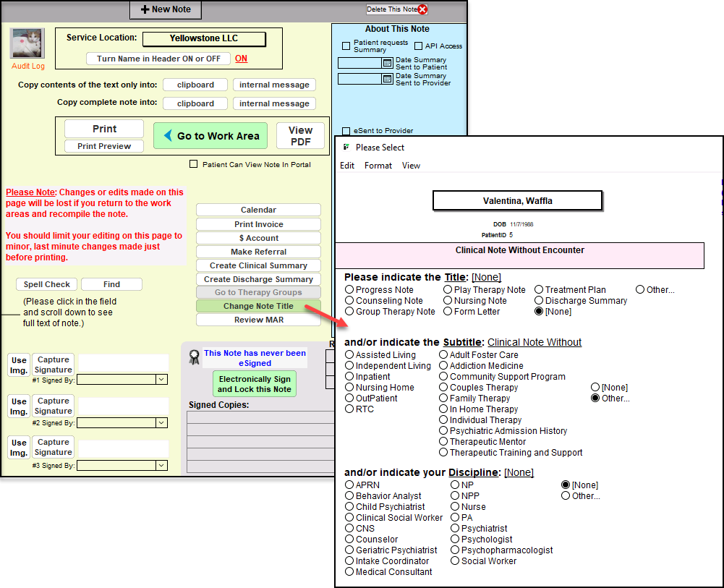Open the Format menu
The width and height of the screenshot is (724, 588).
click(x=378, y=166)
